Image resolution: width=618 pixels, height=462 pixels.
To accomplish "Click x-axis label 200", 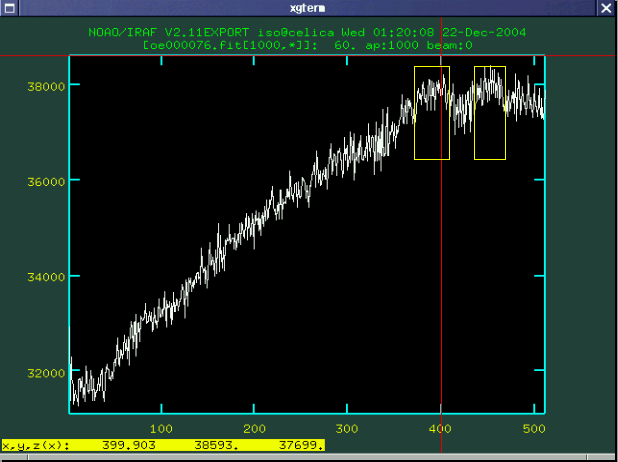I will (254, 428).
